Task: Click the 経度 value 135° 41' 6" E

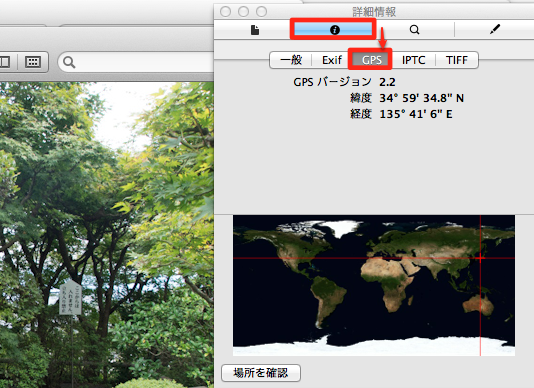Action: [x=416, y=114]
